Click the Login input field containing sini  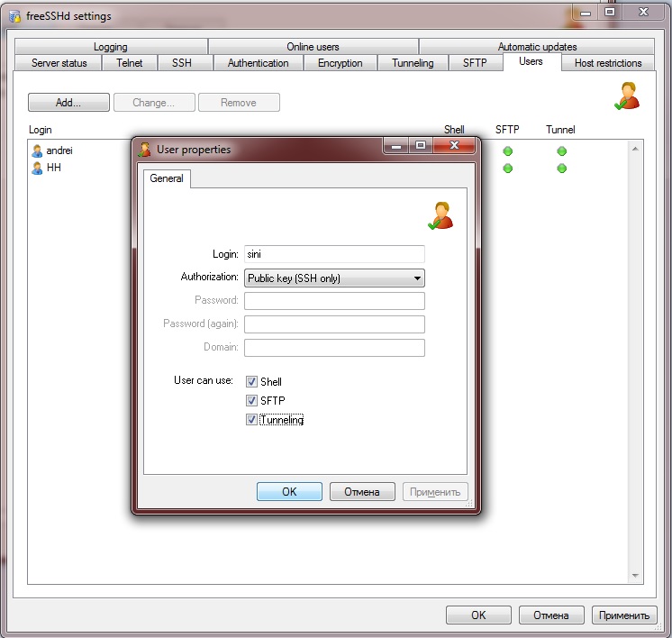[x=334, y=254]
